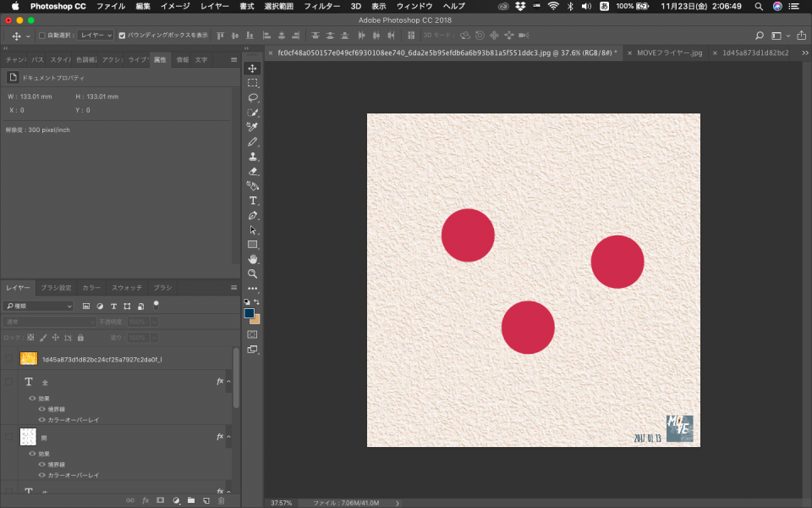Uncheck バウンディングボックスを表示 checkbox
Viewport: 812px width, 508px height.
tap(122, 36)
